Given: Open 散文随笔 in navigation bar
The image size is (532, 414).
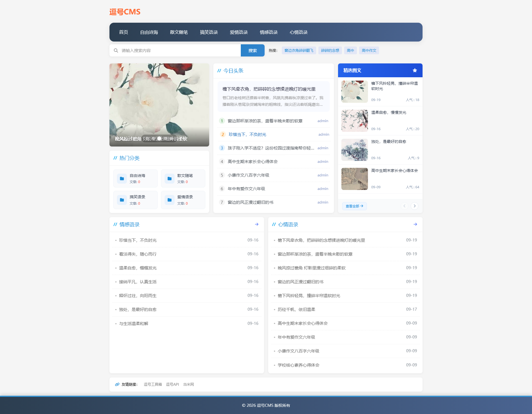Looking at the screenshot, I should tap(179, 32).
